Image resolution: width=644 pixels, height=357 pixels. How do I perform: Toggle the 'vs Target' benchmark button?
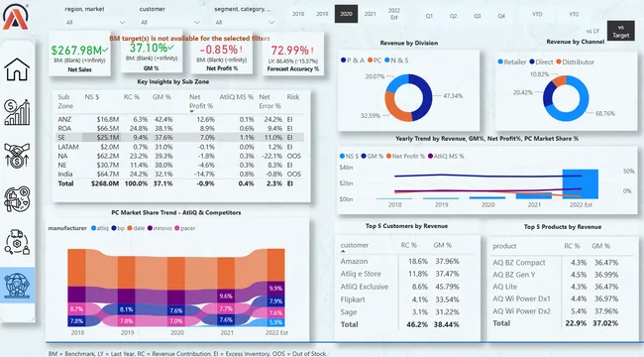click(620, 32)
